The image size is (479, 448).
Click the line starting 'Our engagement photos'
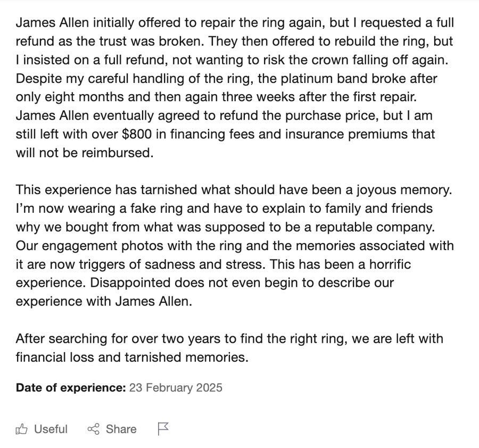(x=235, y=245)
